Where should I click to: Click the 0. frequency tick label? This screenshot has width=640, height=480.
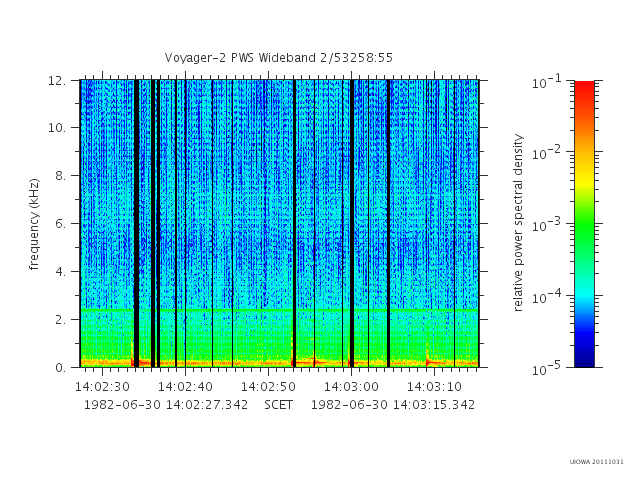(x=60, y=367)
